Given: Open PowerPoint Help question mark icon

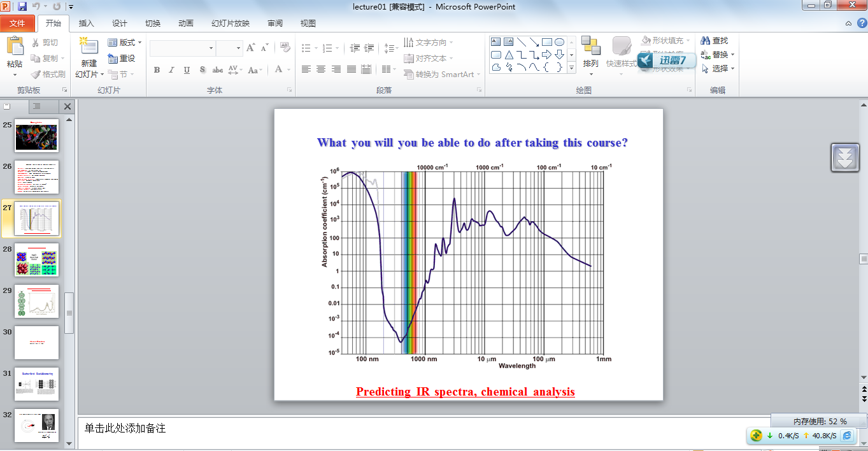Looking at the screenshot, I should point(861,23).
